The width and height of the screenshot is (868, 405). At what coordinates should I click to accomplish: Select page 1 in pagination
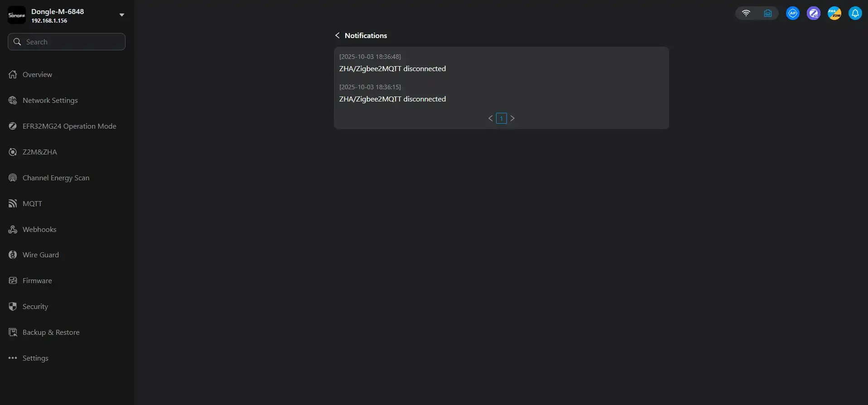pyautogui.click(x=501, y=118)
